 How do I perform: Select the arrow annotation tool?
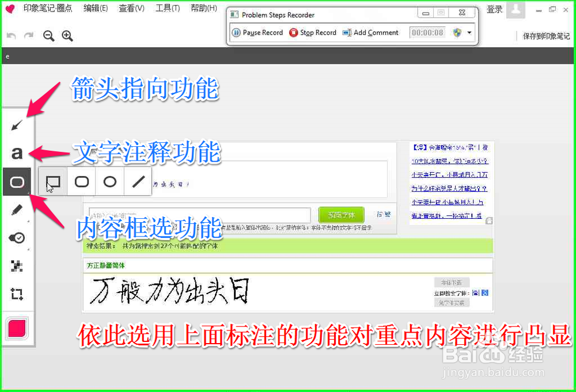coord(17,124)
